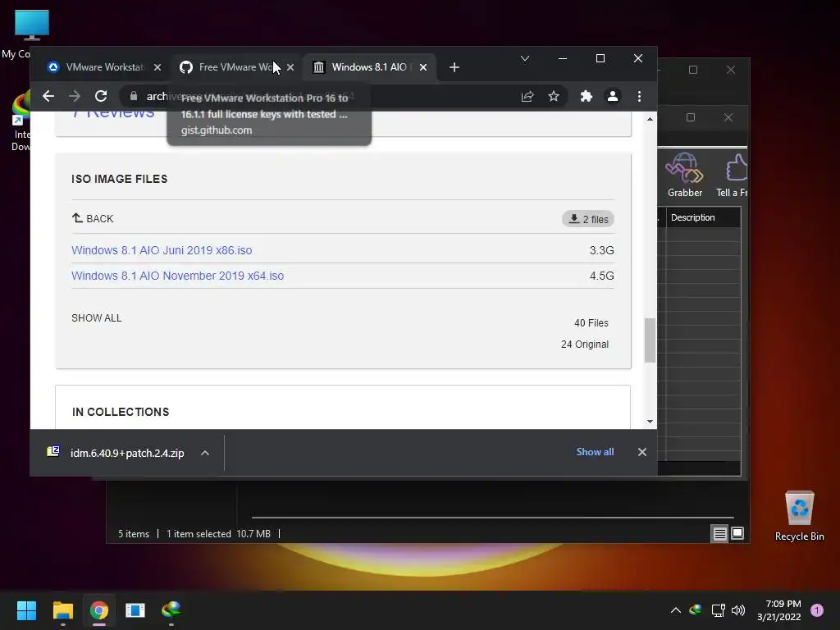
Task: Close the Free VMware GitHub tab
Action: click(290, 67)
